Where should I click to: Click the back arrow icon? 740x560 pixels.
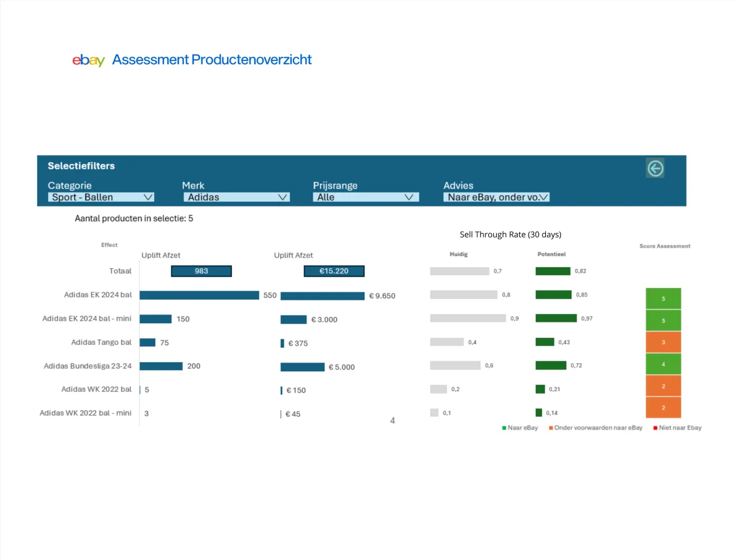click(655, 168)
